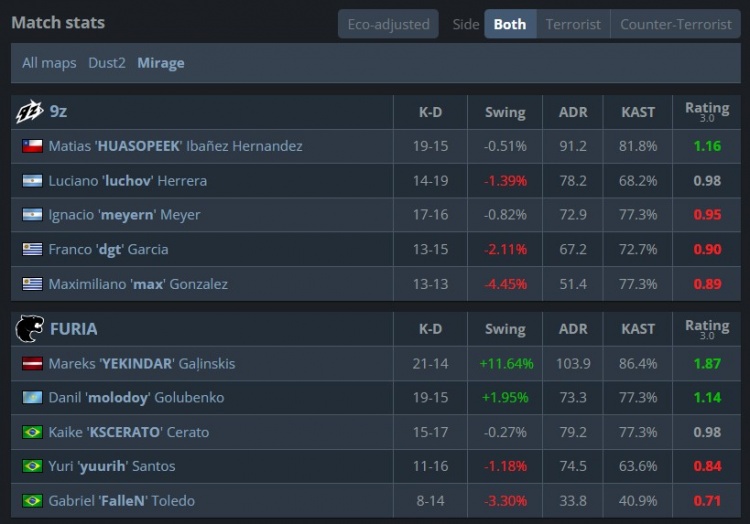Click luchov's 14-19 K-D value
This screenshot has width=750, height=524.
(x=430, y=181)
